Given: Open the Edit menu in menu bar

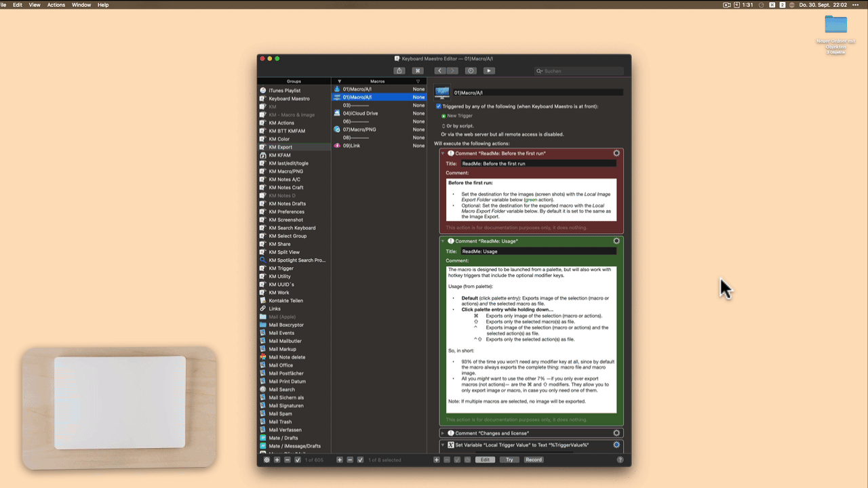Looking at the screenshot, I should 18,5.
